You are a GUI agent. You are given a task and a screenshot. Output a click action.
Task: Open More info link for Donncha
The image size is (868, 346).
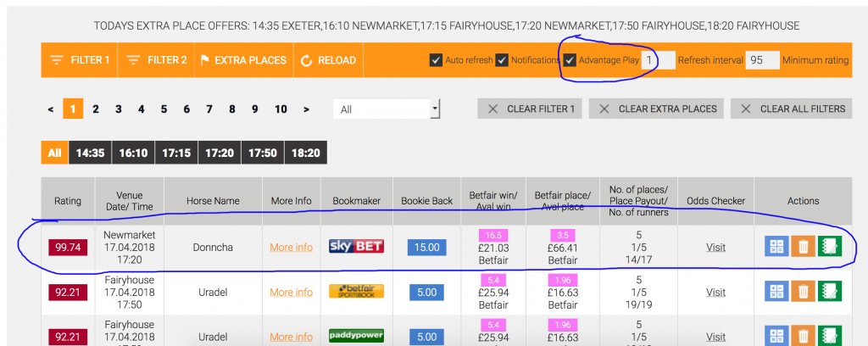point(292,247)
